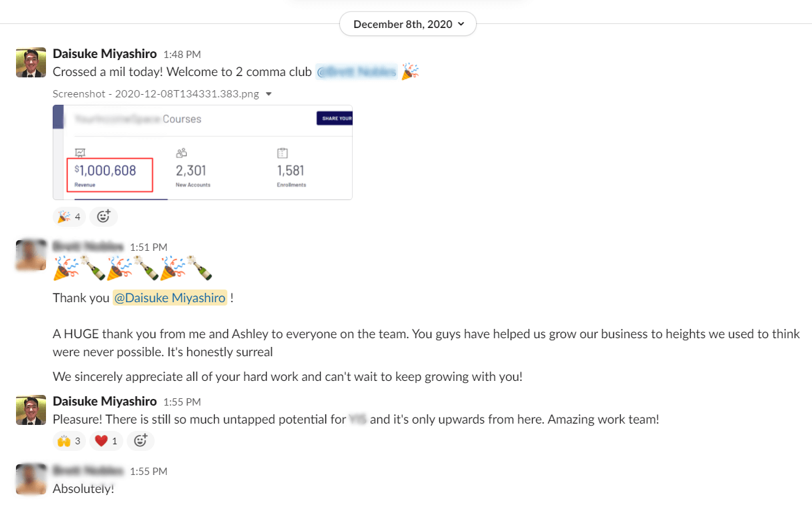The width and height of the screenshot is (812, 505).
Task: Click Daisuke's avatar on the 1:48 PM message
Action: coord(31,63)
